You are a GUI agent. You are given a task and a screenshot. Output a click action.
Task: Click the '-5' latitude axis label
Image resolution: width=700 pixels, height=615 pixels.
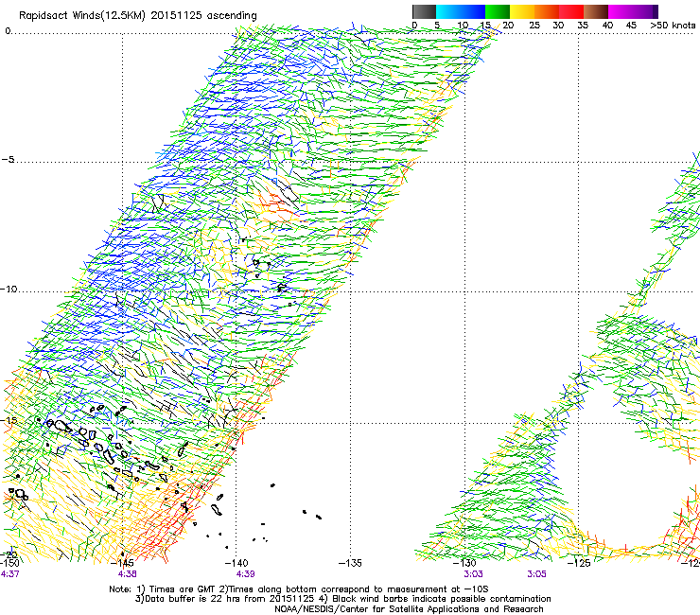(9, 159)
